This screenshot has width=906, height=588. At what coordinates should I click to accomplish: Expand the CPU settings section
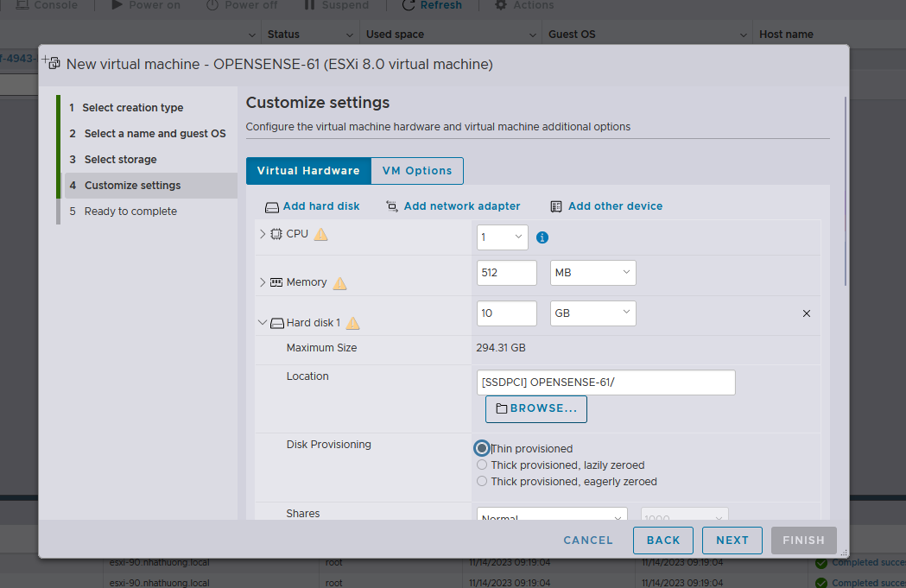point(263,234)
